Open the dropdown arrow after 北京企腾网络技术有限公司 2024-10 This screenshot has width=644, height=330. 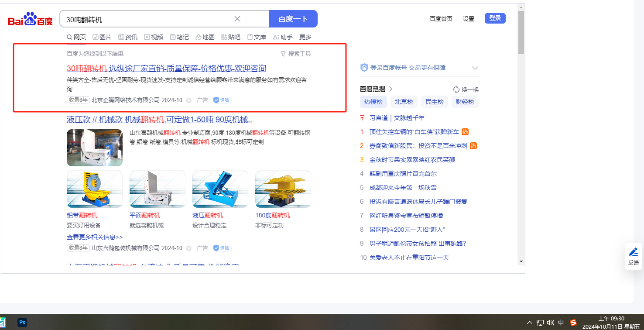point(189,100)
